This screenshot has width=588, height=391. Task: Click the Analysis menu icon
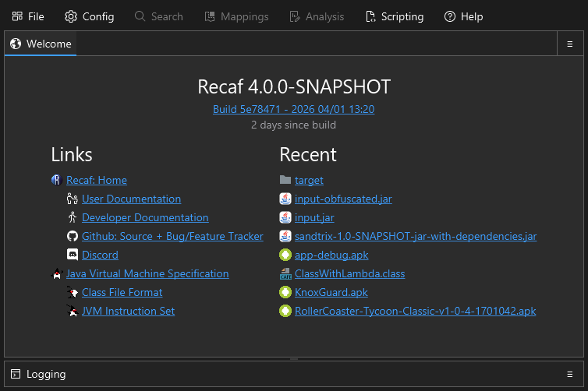295,16
